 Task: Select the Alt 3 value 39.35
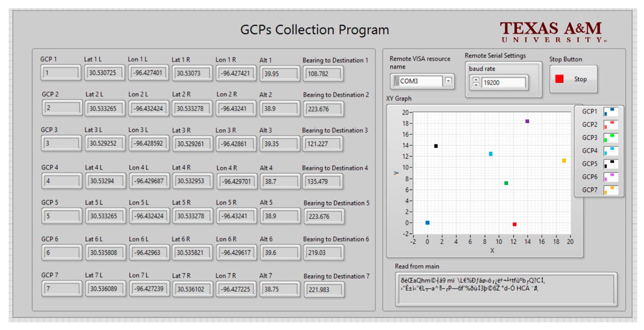280,144
